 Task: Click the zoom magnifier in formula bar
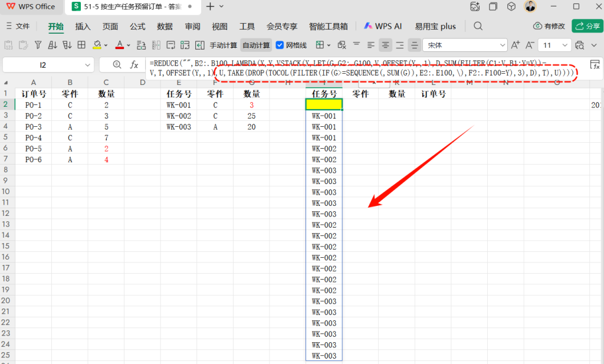[x=117, y=65]
